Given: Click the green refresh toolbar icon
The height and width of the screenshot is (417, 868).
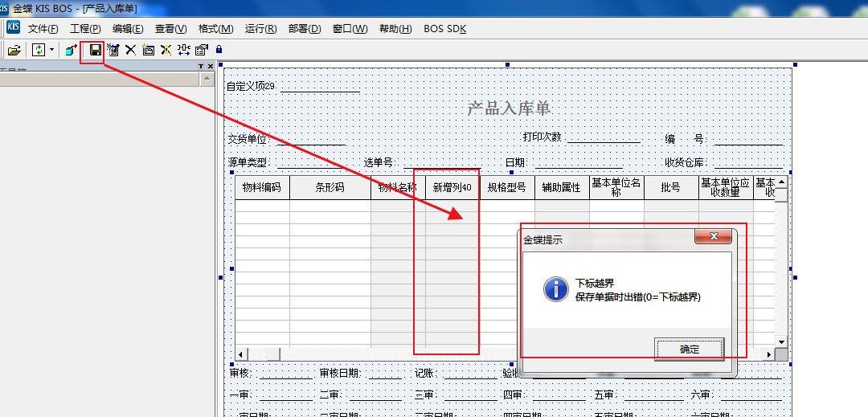Looking at the screenshot, I should click(x=39, y=51).
